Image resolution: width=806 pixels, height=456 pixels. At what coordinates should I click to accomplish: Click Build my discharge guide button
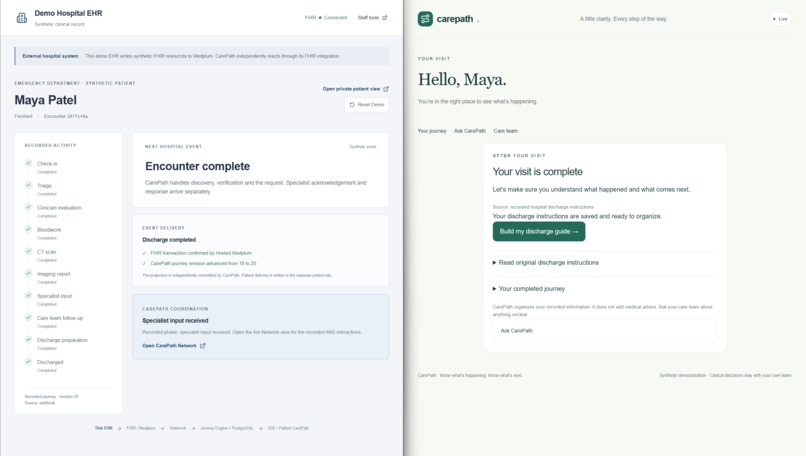[x=539, y=231]
